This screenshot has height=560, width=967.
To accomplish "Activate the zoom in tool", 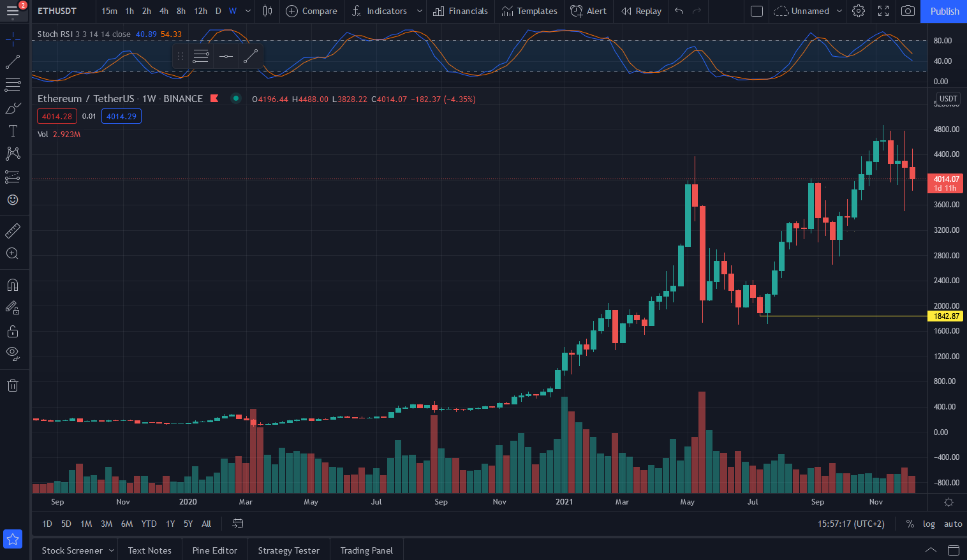I will point(13,253).
